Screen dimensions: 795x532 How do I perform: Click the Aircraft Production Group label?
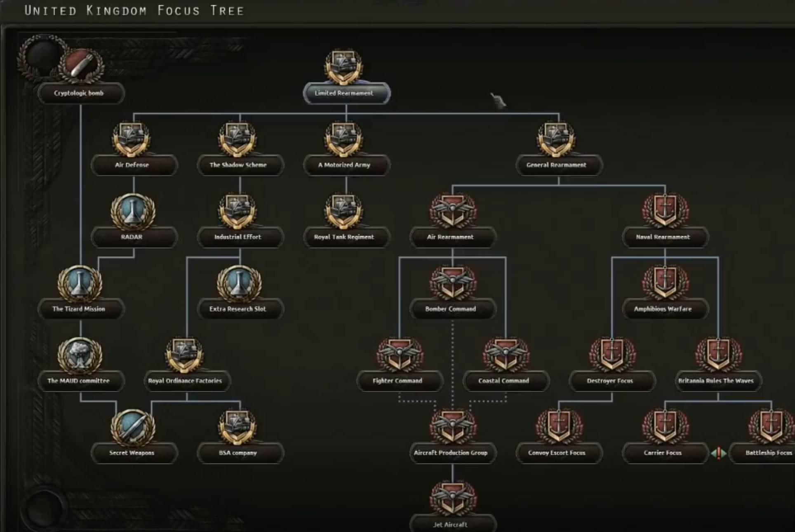tap(452, 453)
